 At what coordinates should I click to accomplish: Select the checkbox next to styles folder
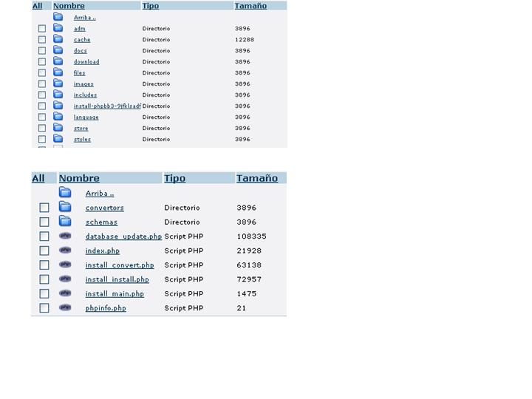[42, 139]
